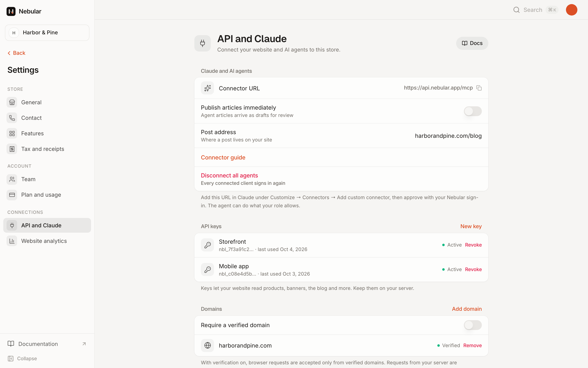Open the Docs button
Screen dimensions: 588x368
coord(472,43)
